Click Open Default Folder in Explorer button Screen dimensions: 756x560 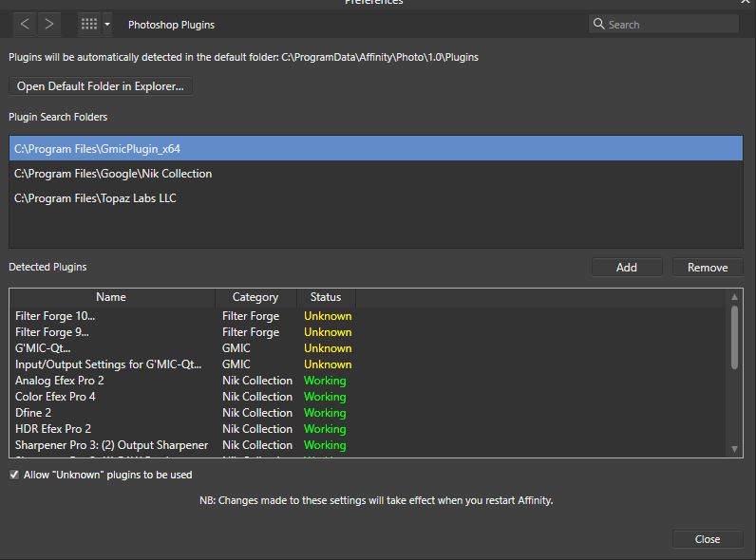pyautogui.click(x=101, y=86)
